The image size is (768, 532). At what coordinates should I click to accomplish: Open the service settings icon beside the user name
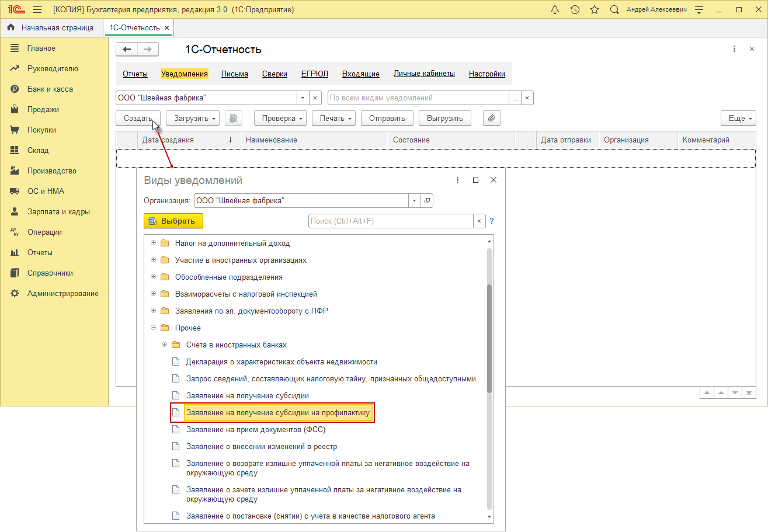[x=699, y=10]
